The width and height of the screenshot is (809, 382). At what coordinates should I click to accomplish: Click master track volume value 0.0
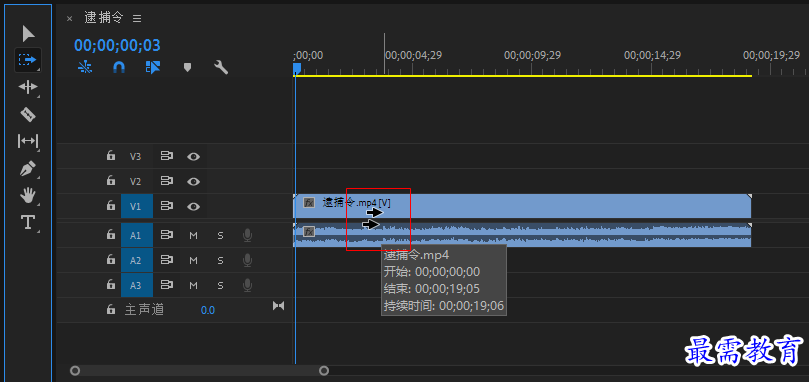point(208,310)
